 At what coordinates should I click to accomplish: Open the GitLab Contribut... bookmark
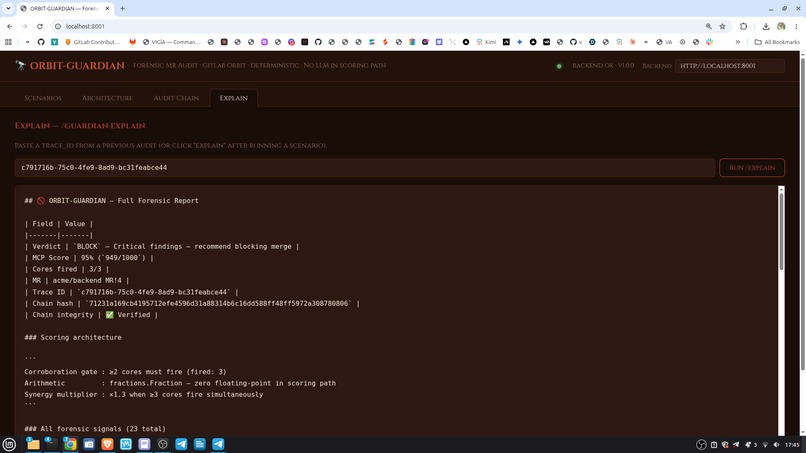click(x=92, y=42)
